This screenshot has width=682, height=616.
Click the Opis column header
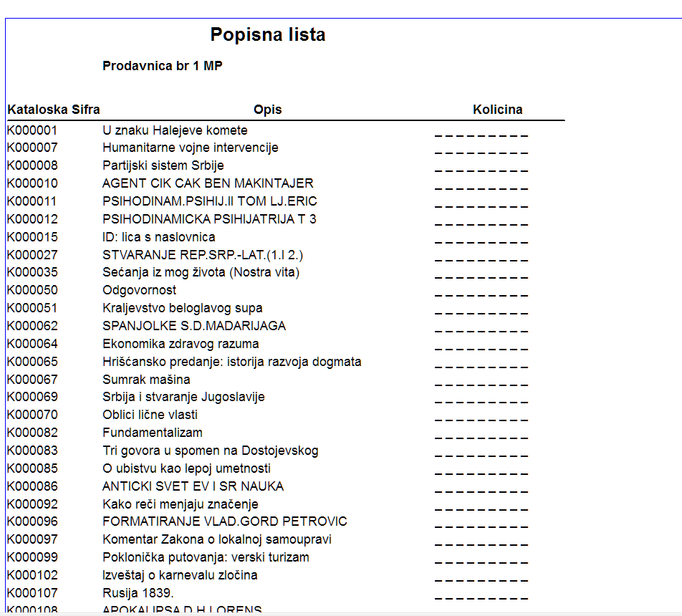[267, 110]
